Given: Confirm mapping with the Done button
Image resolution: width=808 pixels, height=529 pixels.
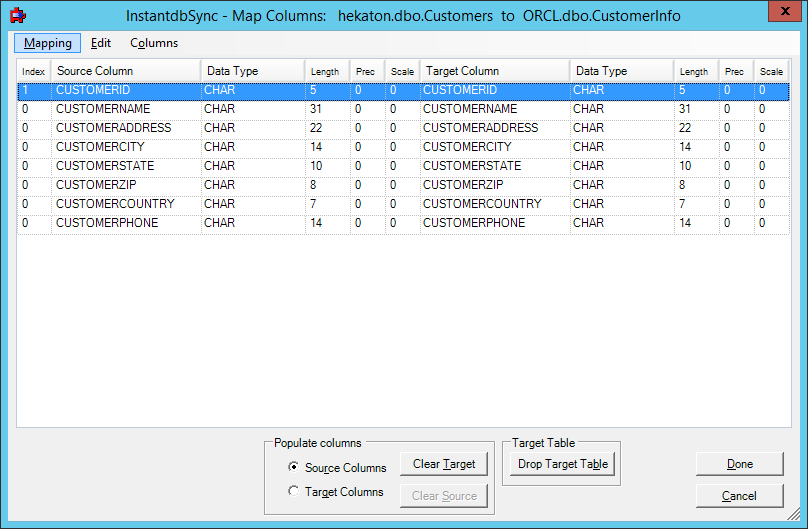Looking at the screenshot, I should click(x=739, y=464).
